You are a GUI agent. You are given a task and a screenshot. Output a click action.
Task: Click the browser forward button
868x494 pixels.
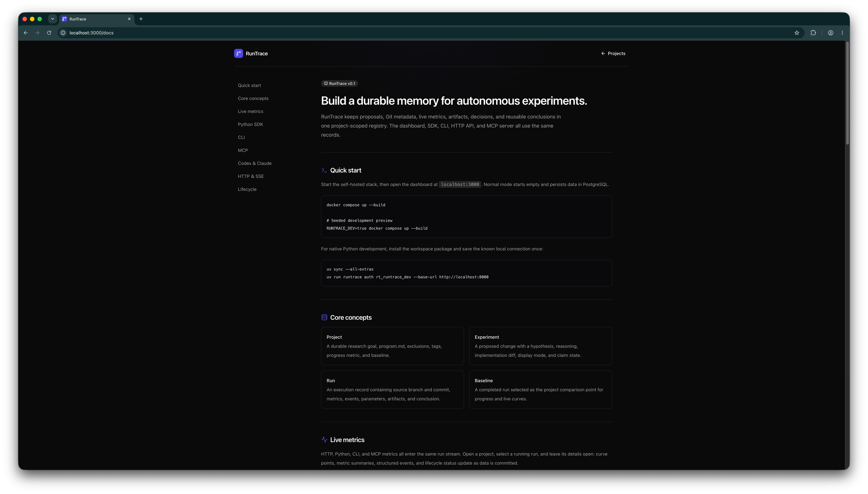pyautogui.click(x=37, y=33)
